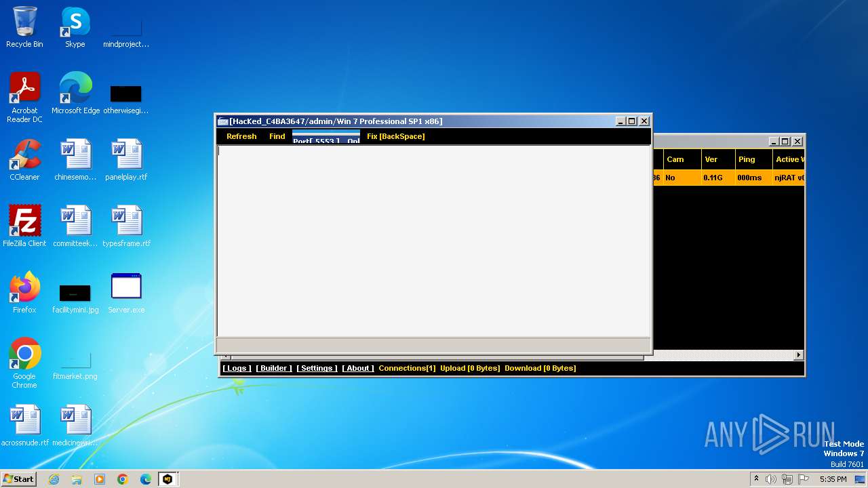Click Refresh in the keylogger window

click(x=241, y=136)
